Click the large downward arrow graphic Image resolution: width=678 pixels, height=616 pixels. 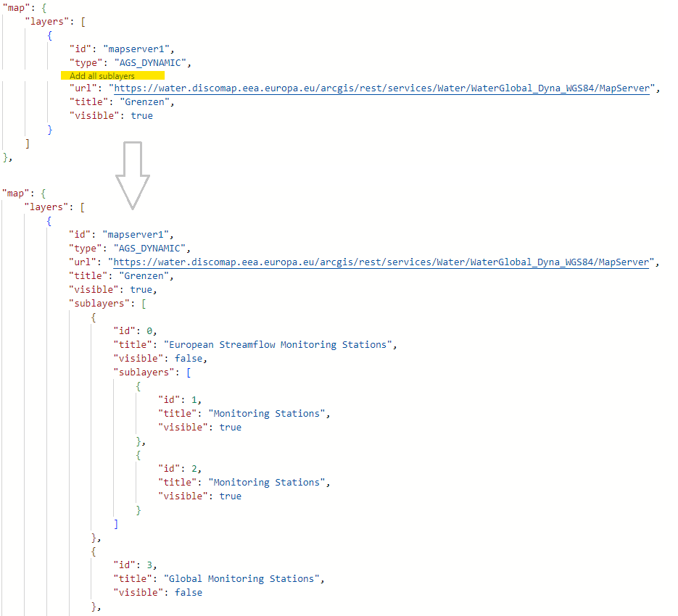[x=133, y=174]
